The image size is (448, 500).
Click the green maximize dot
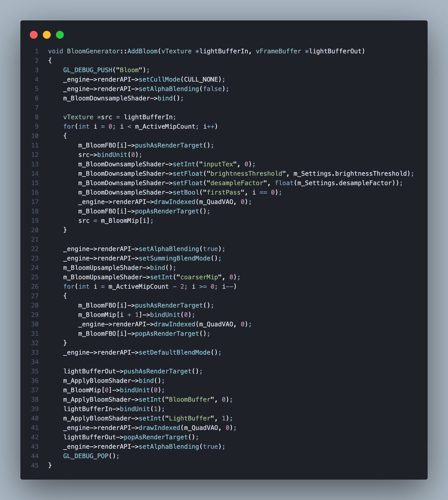click(x=60, y=35)
